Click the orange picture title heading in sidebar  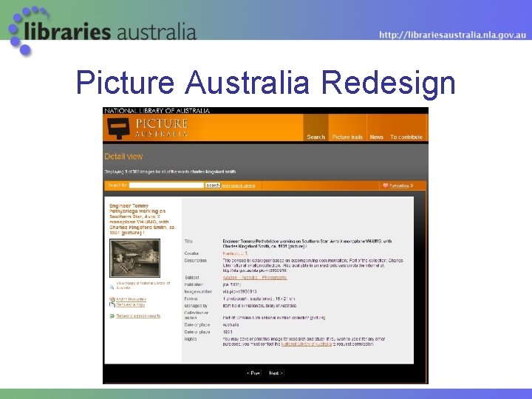(143, 219)
